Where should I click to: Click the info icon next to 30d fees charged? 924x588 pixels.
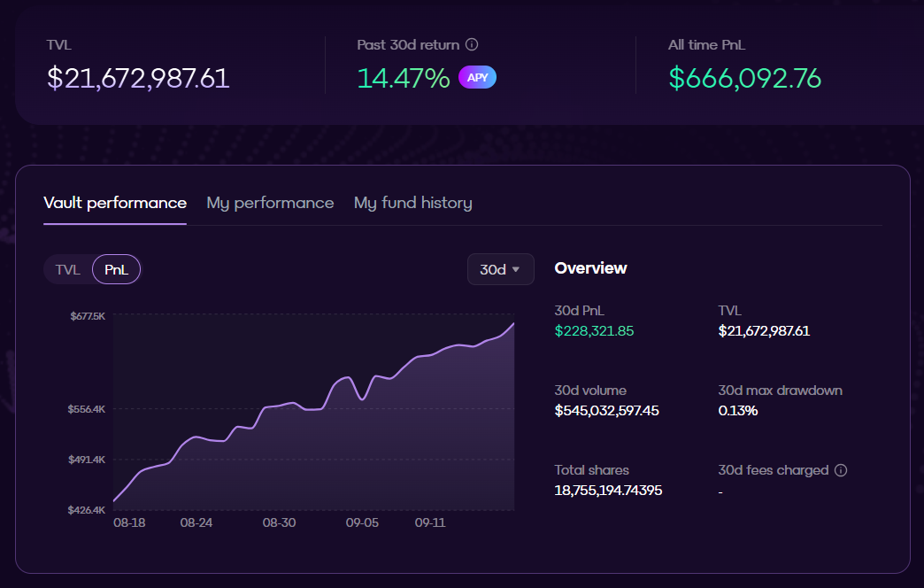841,470
